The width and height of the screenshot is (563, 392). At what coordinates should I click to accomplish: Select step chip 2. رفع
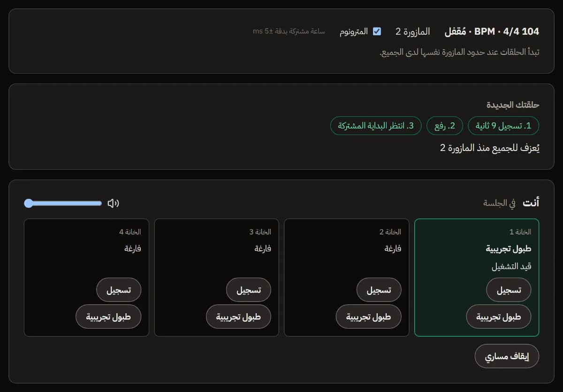[445, 126]
